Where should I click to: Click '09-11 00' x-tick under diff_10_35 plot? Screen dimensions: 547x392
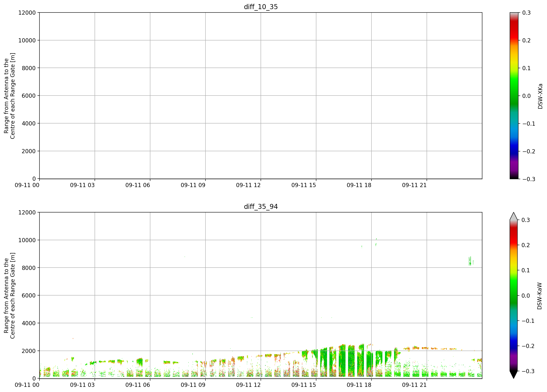click(27, 185)
